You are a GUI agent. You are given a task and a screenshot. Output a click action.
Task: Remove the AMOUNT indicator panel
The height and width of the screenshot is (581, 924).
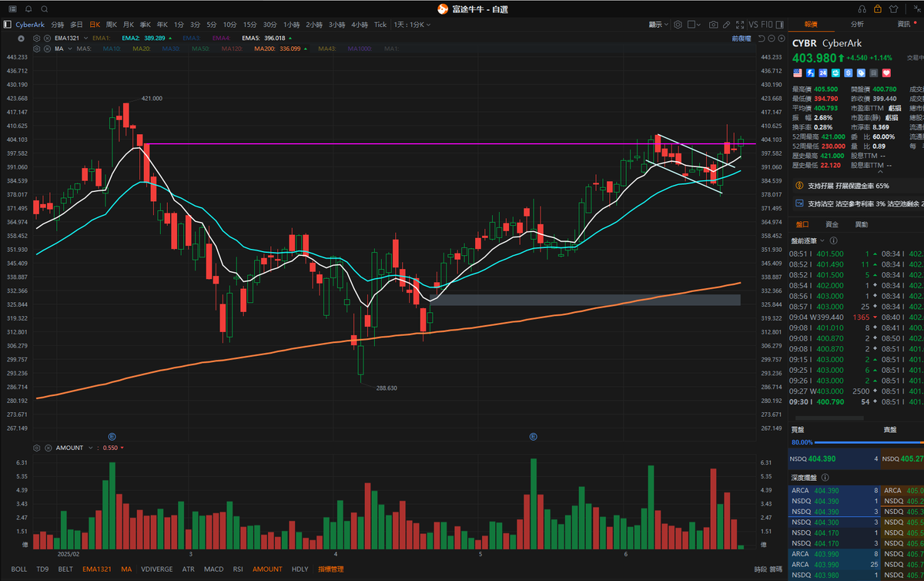[47, 448]
